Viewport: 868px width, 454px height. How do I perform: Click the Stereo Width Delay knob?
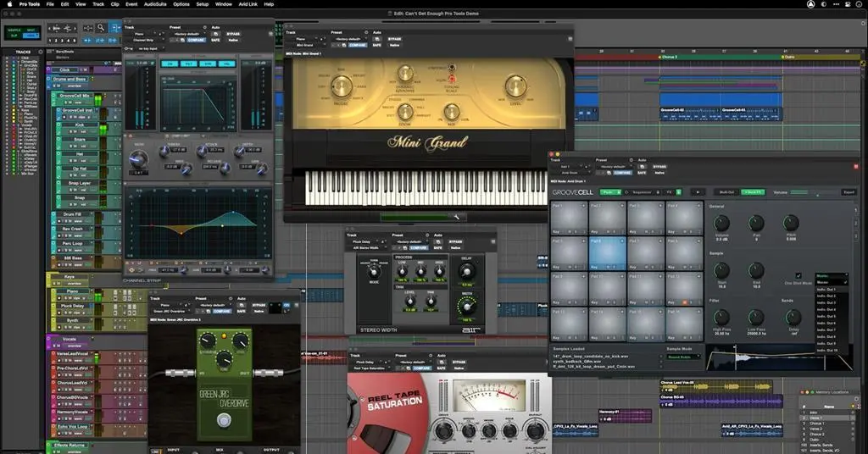point(467,272)
